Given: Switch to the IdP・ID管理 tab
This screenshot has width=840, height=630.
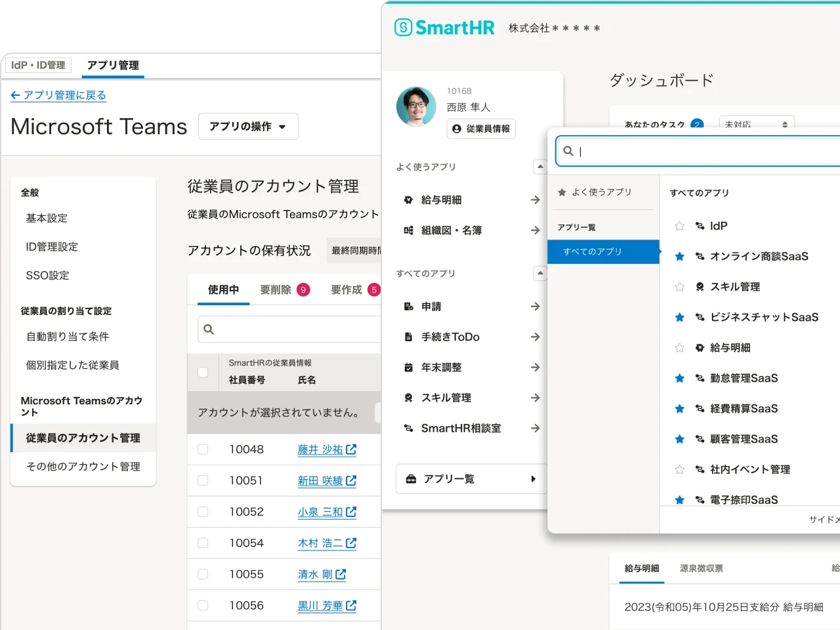Looking at the screenshot, I should tap(38, 65).
